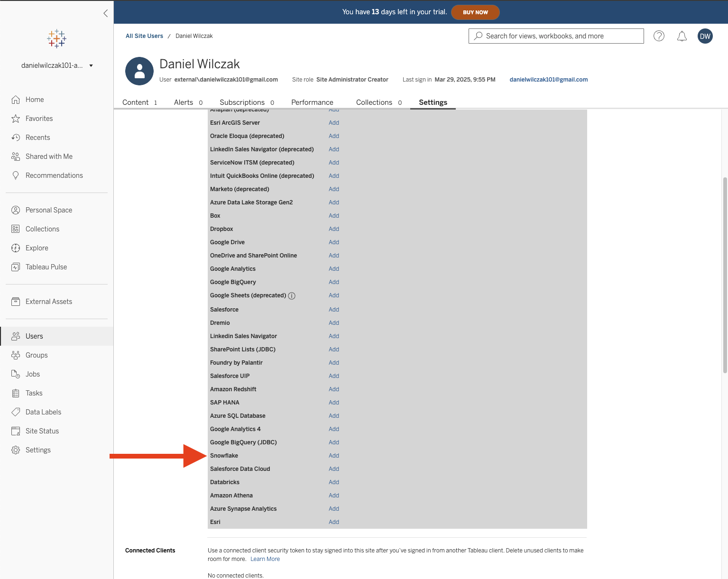The image size is (728, 579).
Task: Click the Learn More link
Action: [265, 559]
